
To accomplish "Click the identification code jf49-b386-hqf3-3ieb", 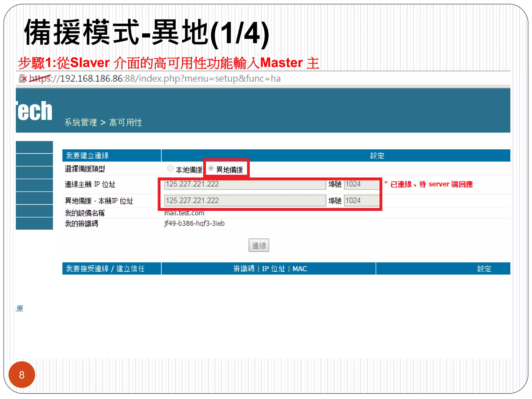I will pos(194,223).
